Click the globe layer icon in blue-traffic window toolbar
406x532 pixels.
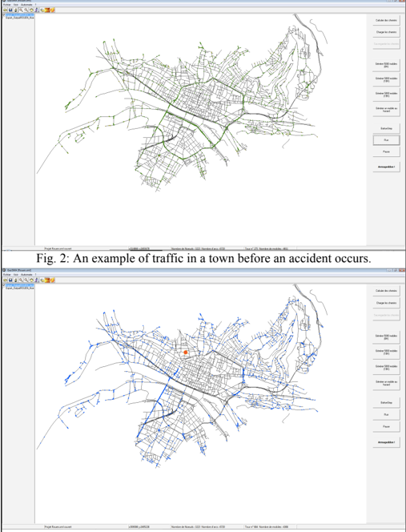pos(42,280)
